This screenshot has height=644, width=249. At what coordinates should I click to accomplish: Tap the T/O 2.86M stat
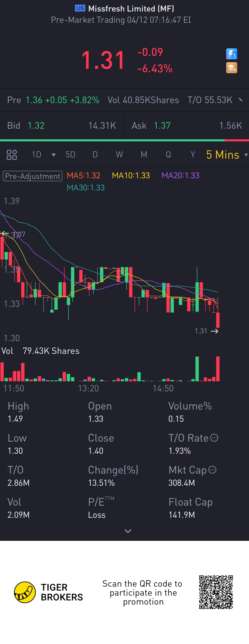point(18,476)
